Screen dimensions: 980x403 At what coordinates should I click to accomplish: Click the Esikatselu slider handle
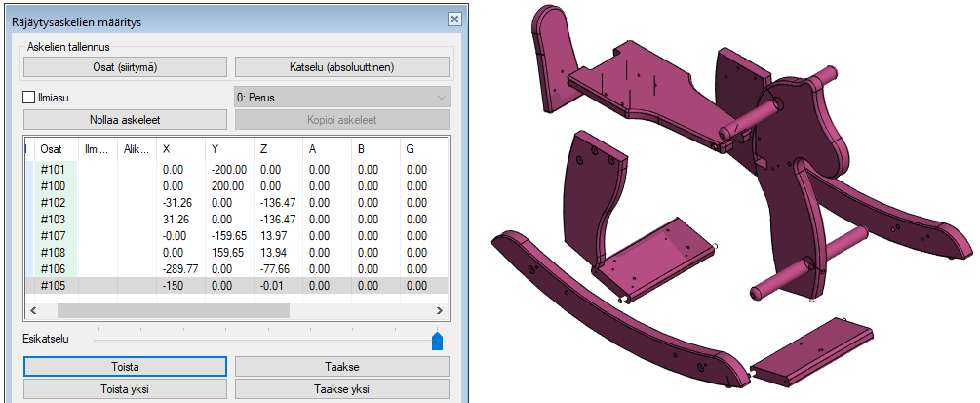pos(437,340)
